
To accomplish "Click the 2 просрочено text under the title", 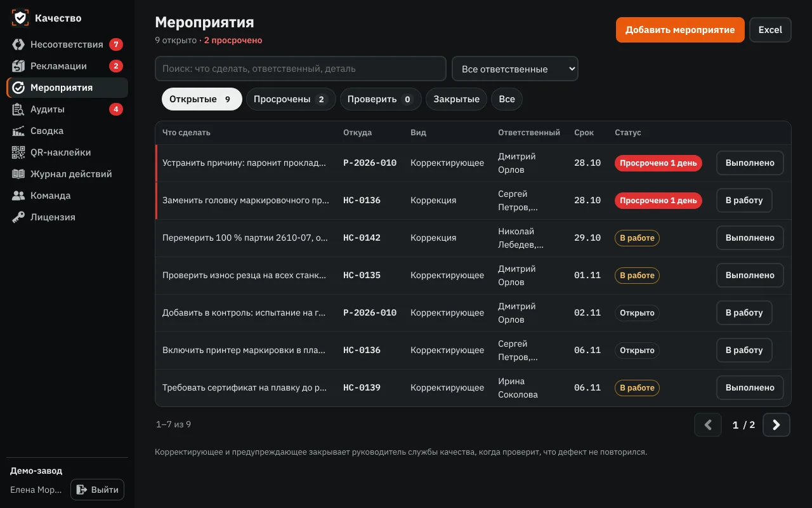I will [233, 40].
